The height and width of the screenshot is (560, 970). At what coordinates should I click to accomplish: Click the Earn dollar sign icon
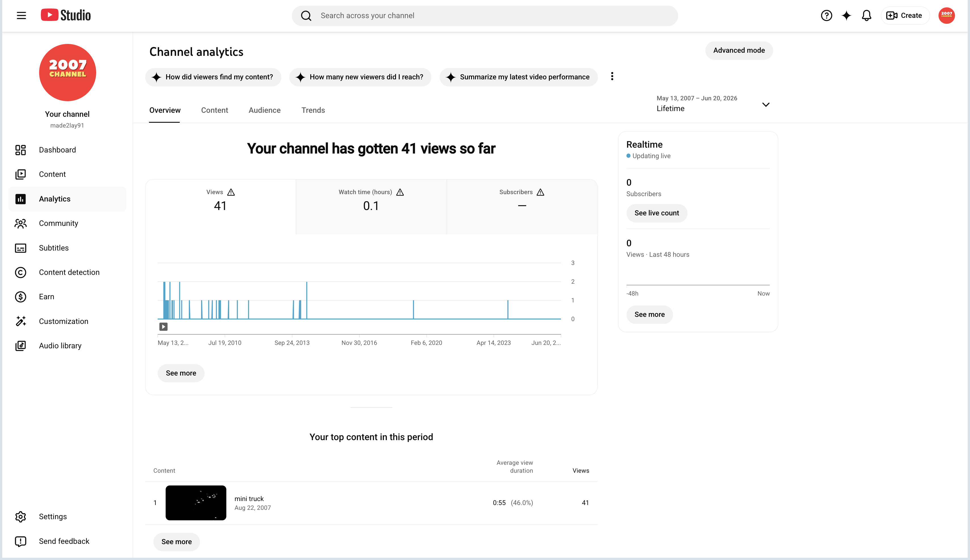click(x=20, y=296)
